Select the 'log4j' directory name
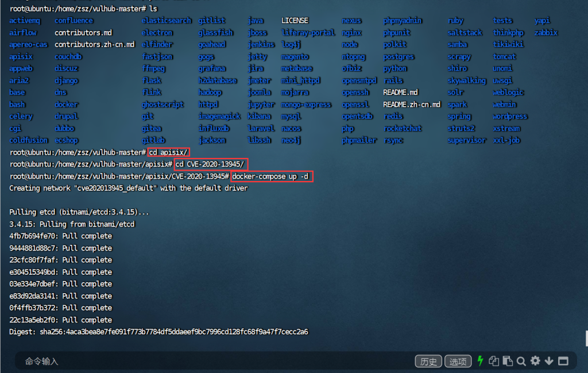 coord(291,45)
